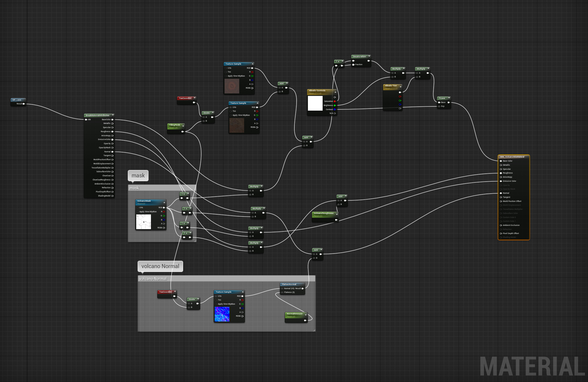Click the red Saturation pin on Albedo Controls
Screen dimensions: 588x382
click(335, 101)
